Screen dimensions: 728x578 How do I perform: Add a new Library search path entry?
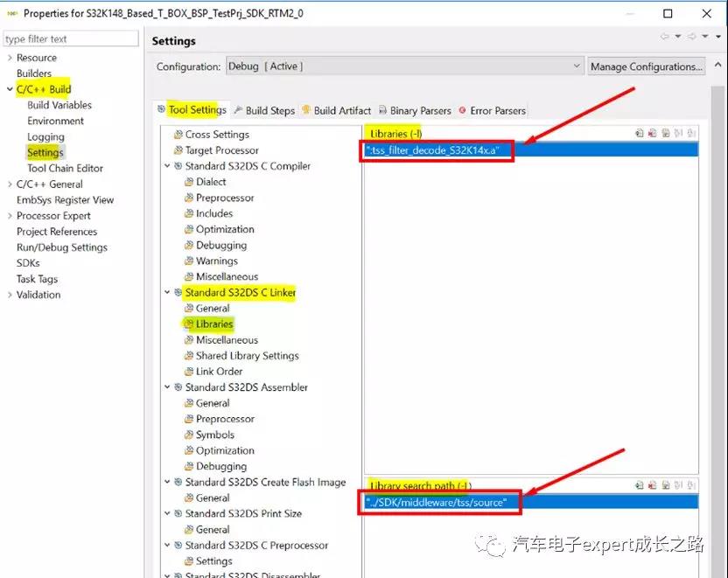coord(640,485)
